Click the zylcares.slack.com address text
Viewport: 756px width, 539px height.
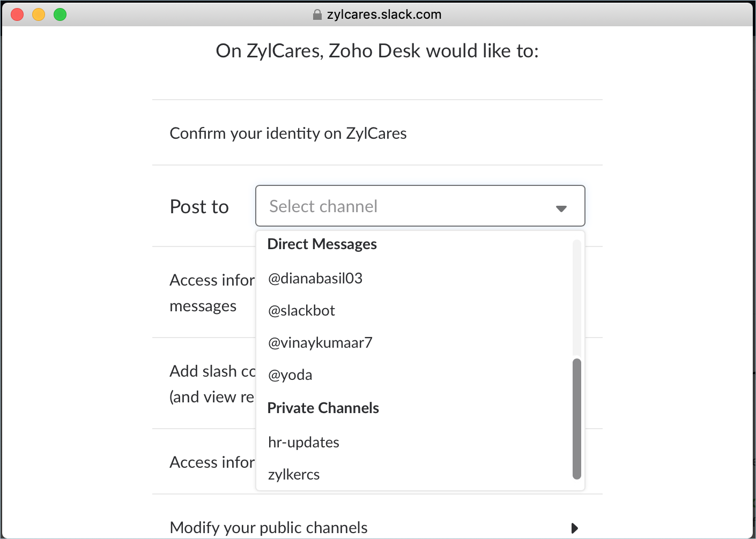point(384,14)
